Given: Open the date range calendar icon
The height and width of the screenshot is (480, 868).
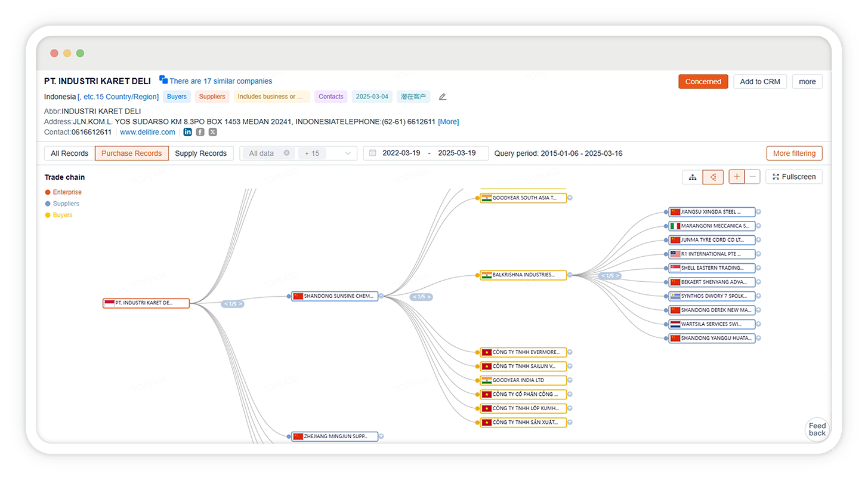Looking at the screenshot, I should pyautogui.click(x=372, y=153).
